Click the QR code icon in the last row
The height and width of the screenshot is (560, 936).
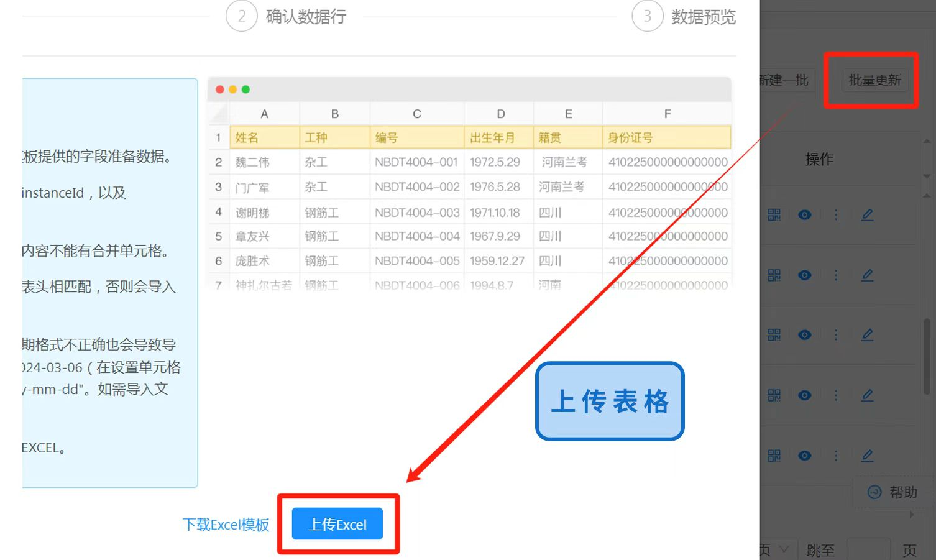(x=774, y=455)
